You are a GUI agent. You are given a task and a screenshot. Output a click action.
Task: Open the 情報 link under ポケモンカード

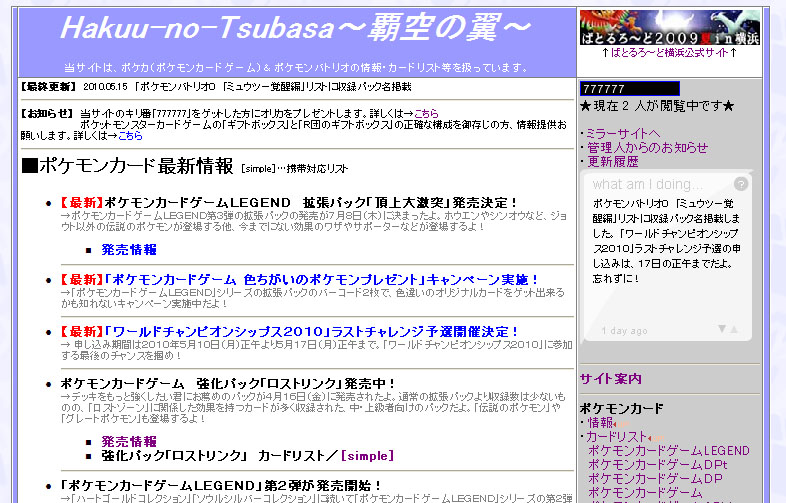pyautogui.click(x=600, y=423)
